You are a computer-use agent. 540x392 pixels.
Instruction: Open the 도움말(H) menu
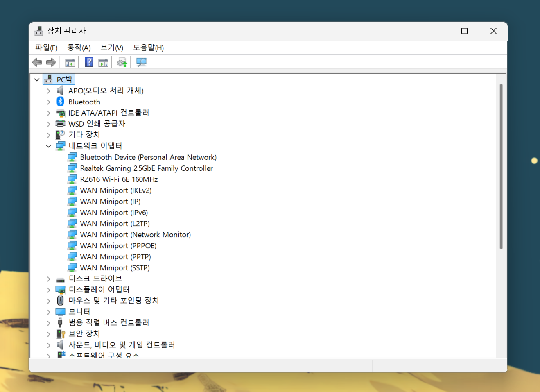148,48
